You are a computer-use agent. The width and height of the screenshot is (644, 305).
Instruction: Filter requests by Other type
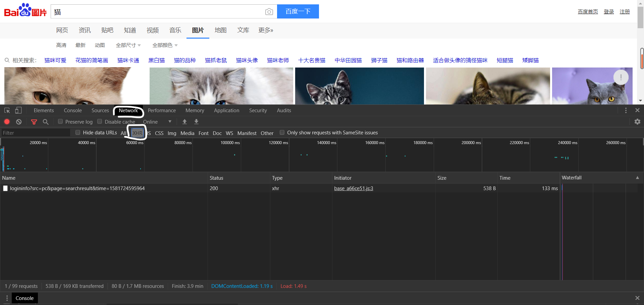[267, 133]
